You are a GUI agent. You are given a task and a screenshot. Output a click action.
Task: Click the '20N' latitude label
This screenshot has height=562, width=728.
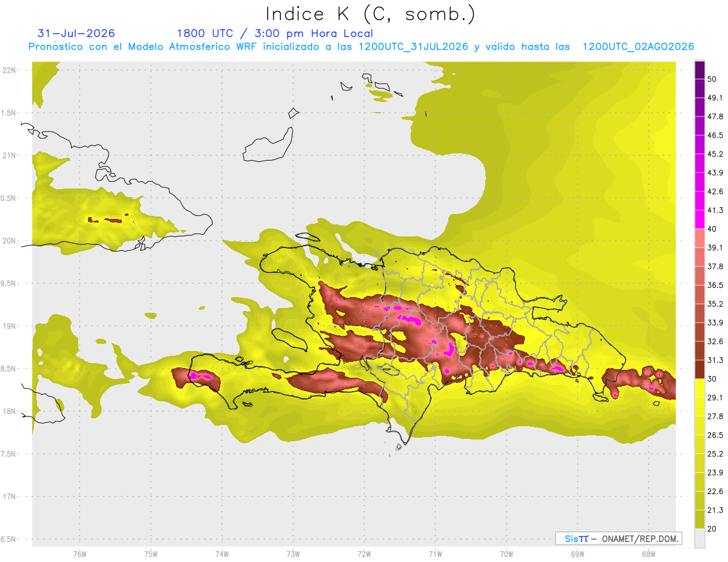(10, 241)
